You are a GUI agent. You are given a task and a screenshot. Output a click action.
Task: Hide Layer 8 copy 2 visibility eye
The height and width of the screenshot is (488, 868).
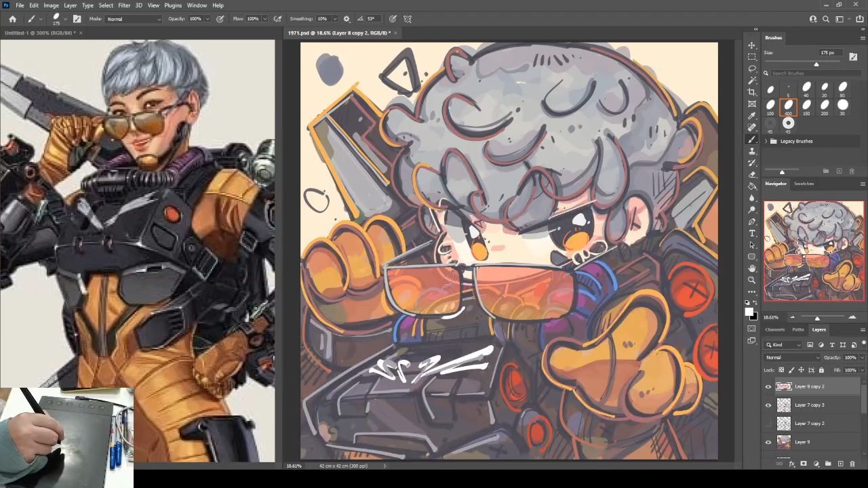coord(768,387)
